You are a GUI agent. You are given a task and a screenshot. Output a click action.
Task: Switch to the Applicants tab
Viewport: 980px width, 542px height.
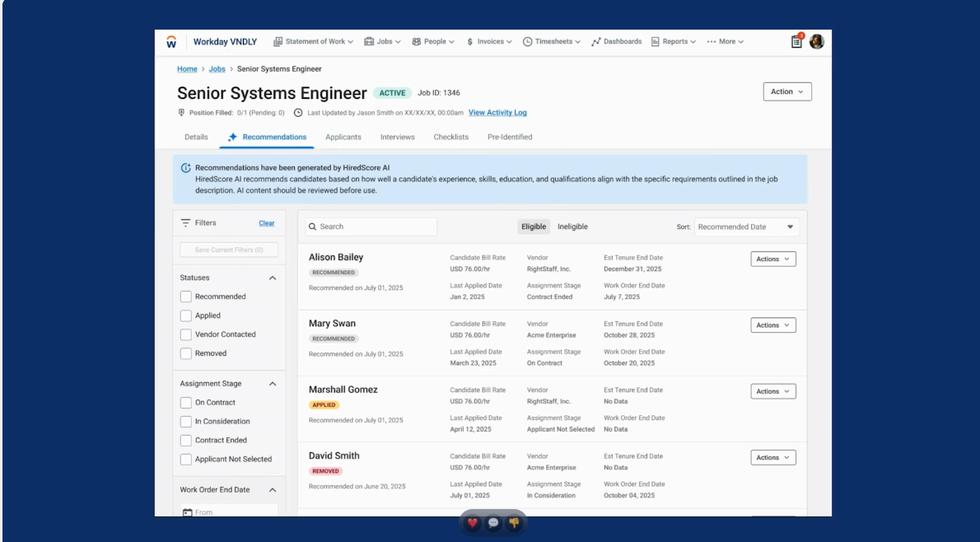(x=343, y=137)
